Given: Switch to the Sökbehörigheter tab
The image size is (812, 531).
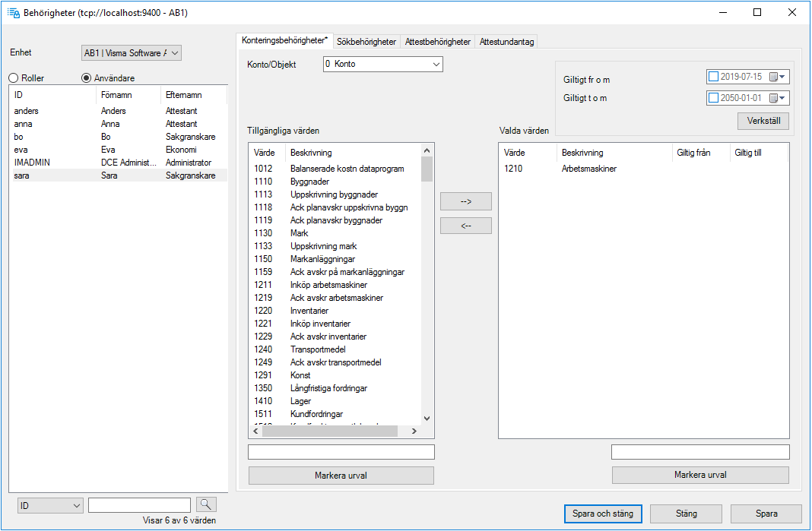Looking at the screenshot, I should point(366,41).
